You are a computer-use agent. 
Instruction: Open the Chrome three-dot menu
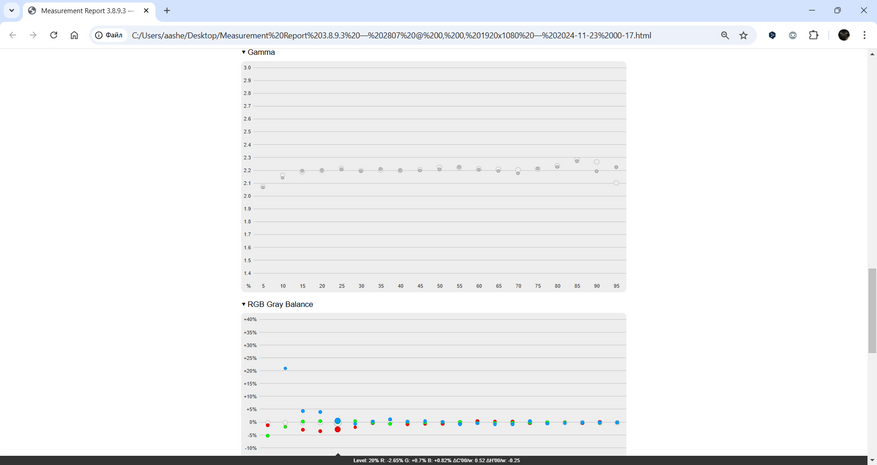tap(864, 35)
